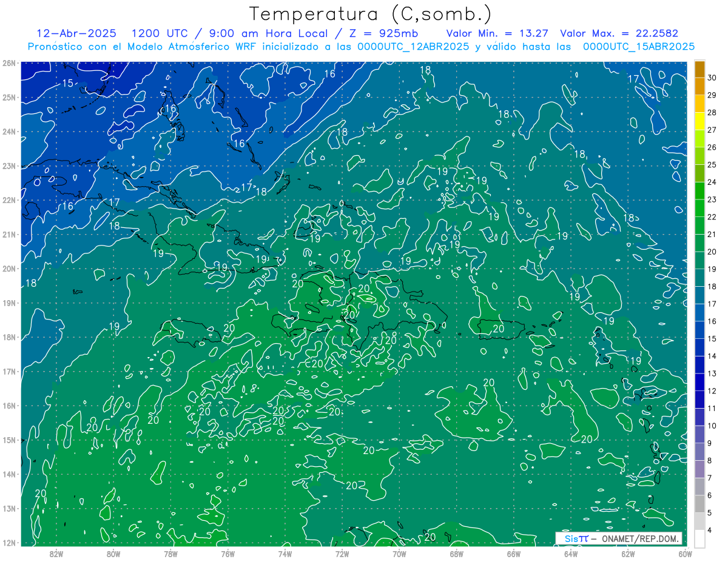
Task: Click the 'ONAMET/REP.DOM.' credit label
Action: coord(640,538)
